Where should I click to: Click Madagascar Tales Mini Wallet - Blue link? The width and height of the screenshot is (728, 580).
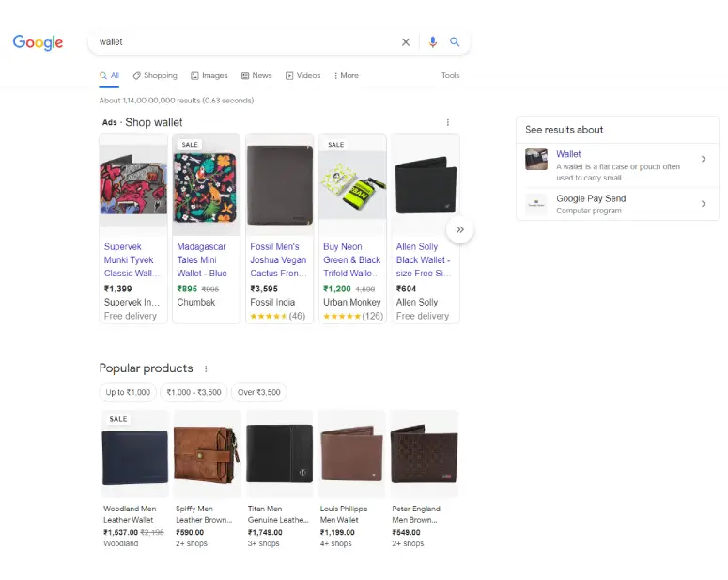click(x=202, y=259)
